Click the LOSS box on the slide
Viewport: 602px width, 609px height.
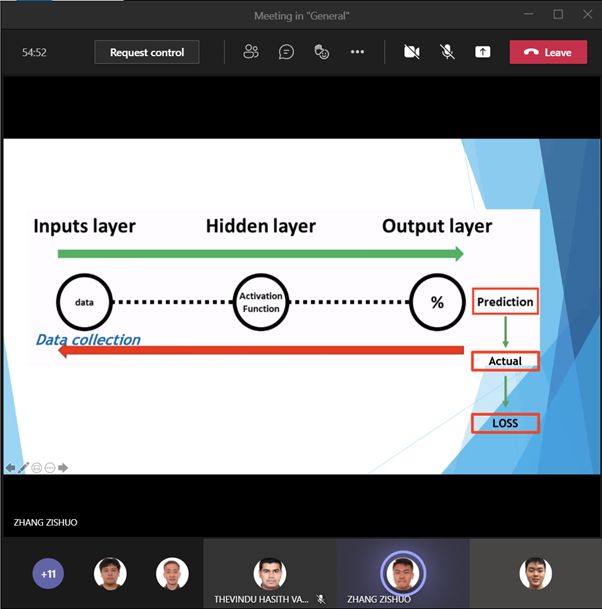[505, 423]
